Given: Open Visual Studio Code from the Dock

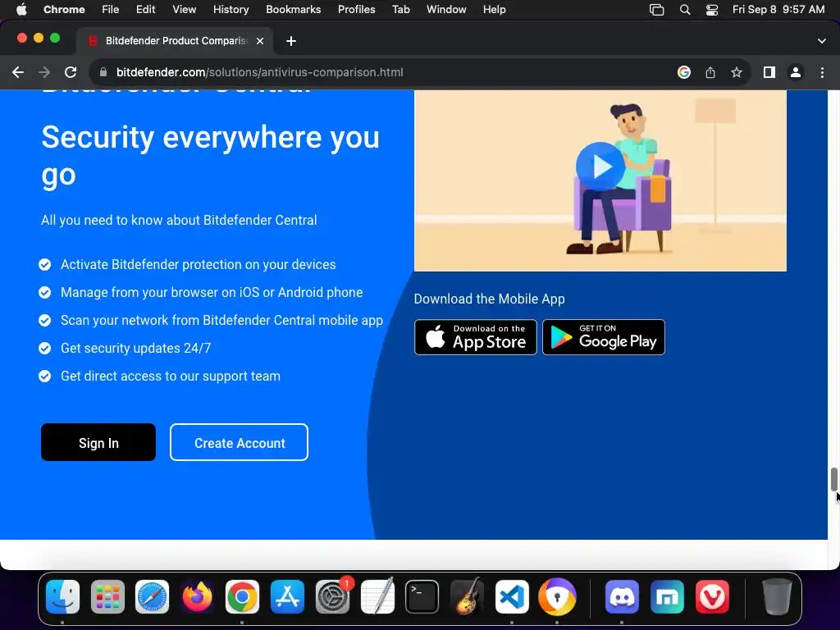Looking at the screenshot, I should tap(512, 596).
